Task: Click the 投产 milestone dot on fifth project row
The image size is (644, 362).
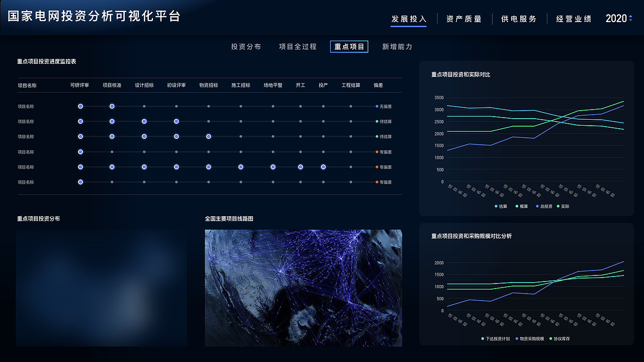Action: 323,167
